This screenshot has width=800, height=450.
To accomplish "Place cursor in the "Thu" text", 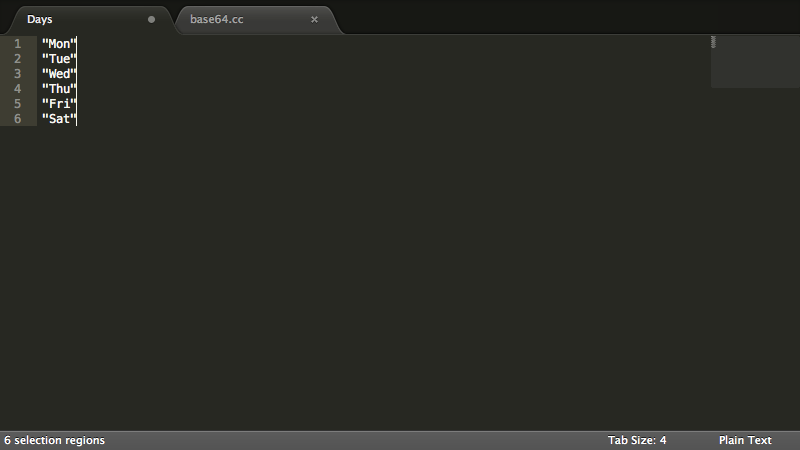I will 59,89.
